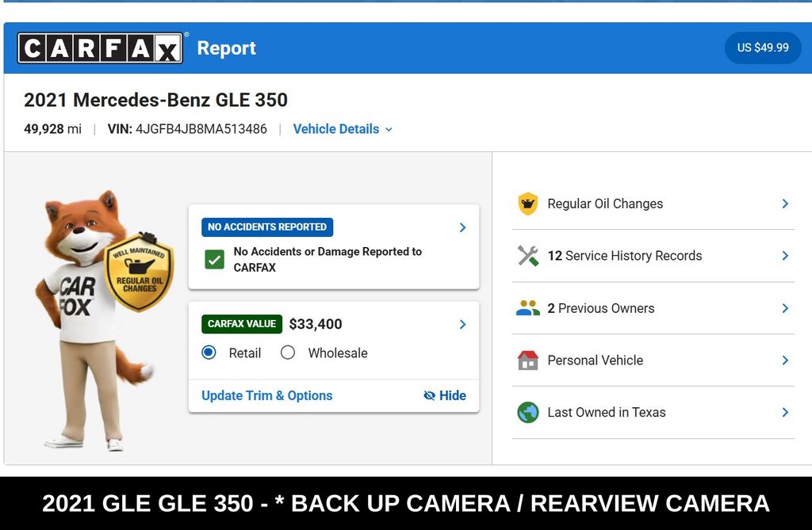This screenshot has height=530, width=812.
Task: Click the Report header text
Action: [226, 48]
